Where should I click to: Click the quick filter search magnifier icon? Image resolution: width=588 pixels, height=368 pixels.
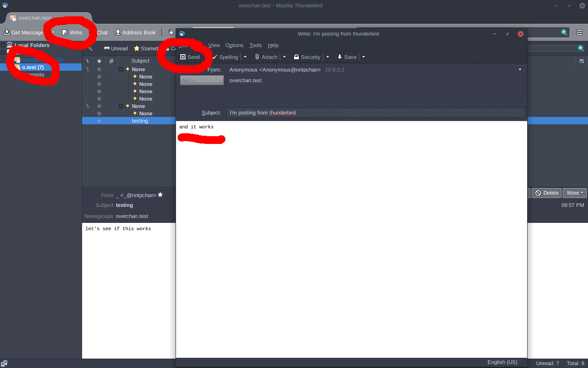tap(581, 48)
